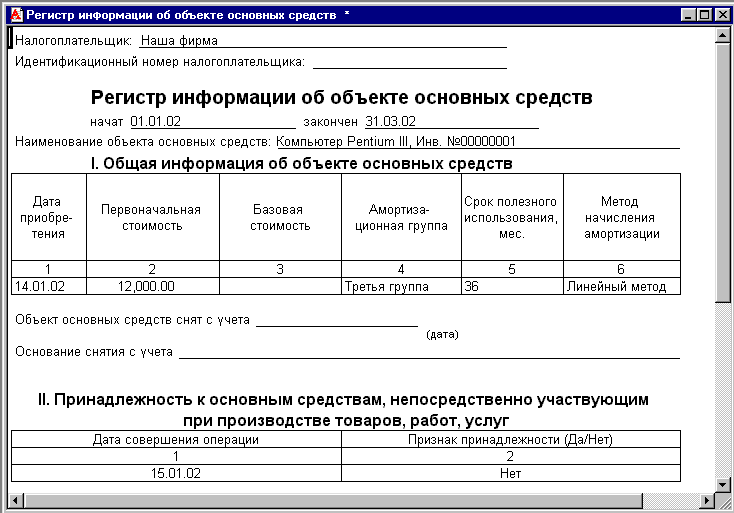The height and width of the screenshot is (513, 734).
Task: Click the 'Амортизационная группа' column header
Action: tap(401, 217)
